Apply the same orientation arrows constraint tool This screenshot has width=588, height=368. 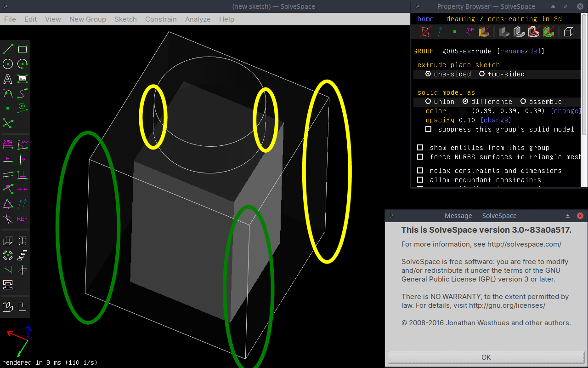coord(23,203)
